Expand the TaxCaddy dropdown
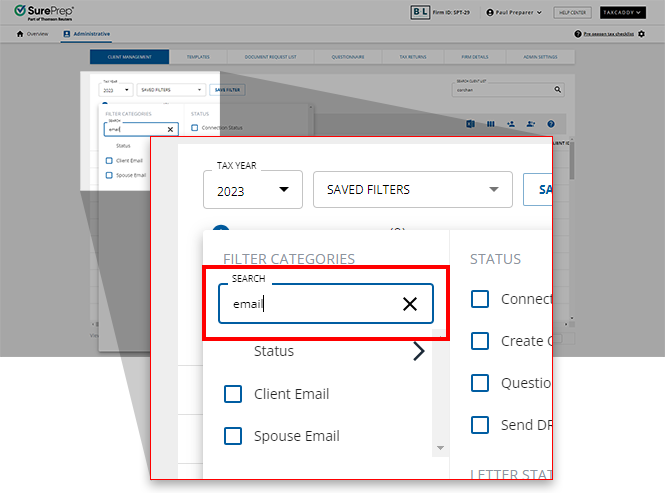 click(622, 12)
